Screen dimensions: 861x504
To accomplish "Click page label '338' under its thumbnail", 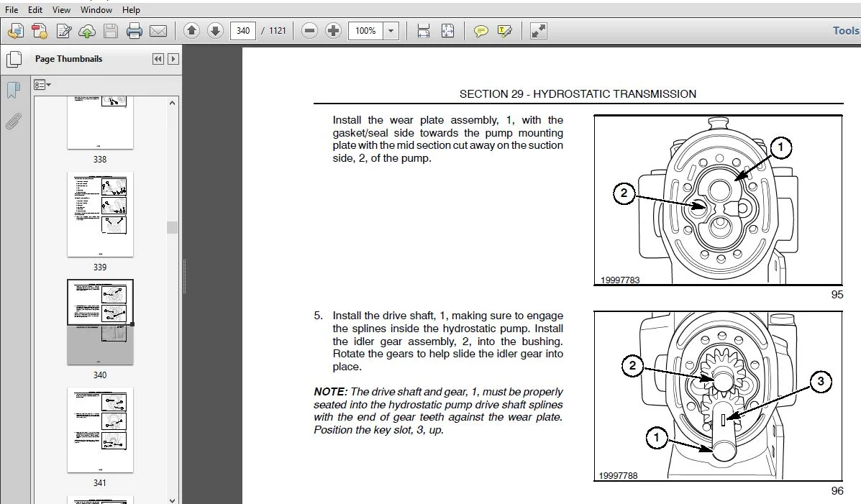I will pyautogui.click(x=100, y=159).
